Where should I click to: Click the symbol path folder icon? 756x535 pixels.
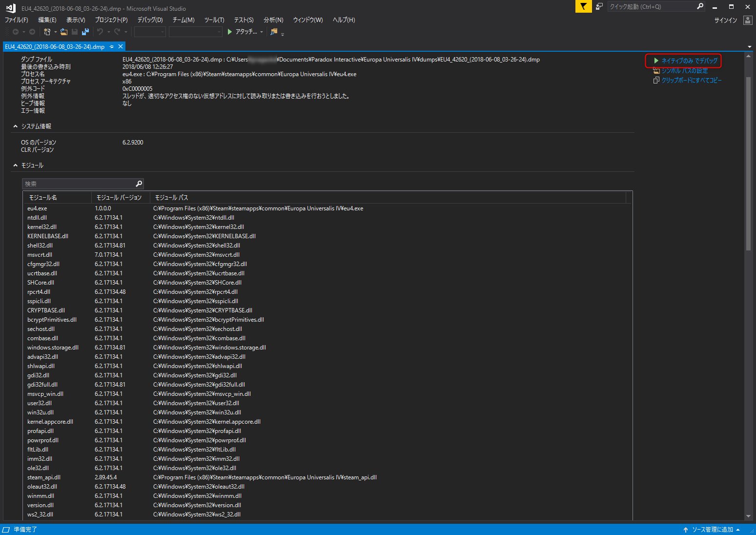coord(656,71)
